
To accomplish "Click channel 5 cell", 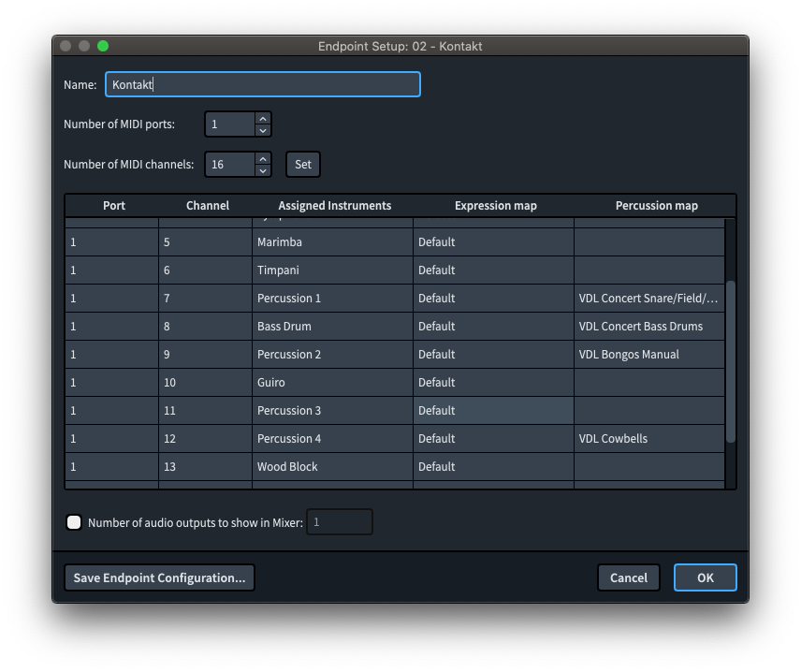I will [x=205, y=242].
